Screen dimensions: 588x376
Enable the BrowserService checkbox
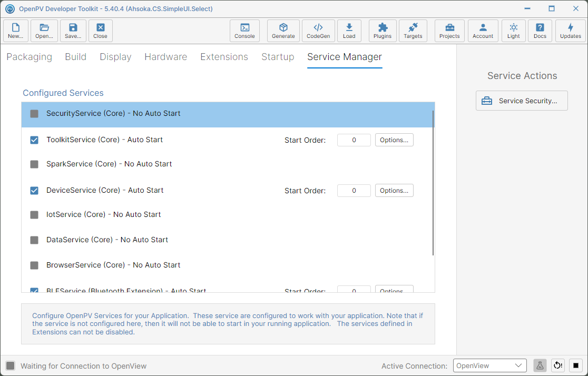34,265
